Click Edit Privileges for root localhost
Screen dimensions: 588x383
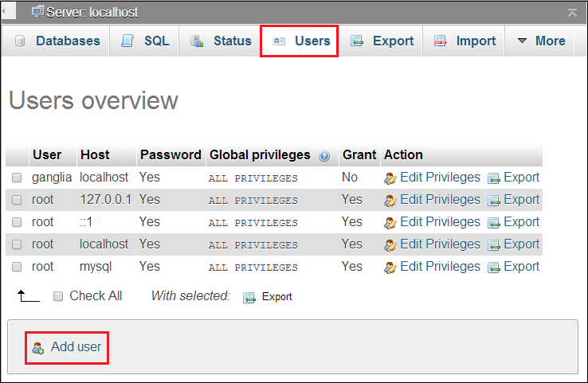click(x=440, y=244)
